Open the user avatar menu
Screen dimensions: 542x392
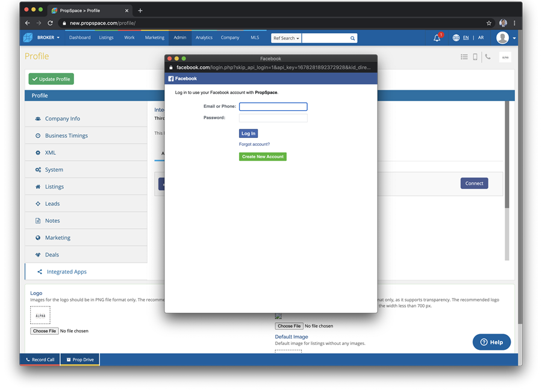[x=502, y=38]
